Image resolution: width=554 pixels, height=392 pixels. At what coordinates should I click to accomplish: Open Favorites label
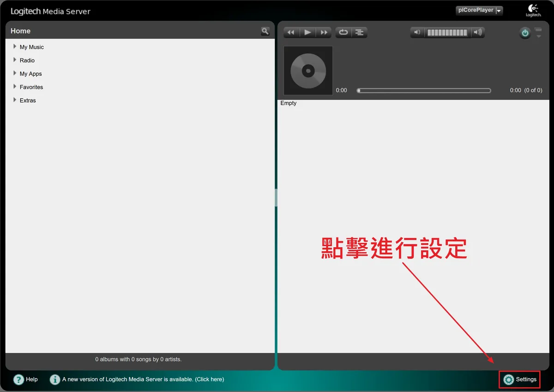pyautogui.click(x=31, y=87)
